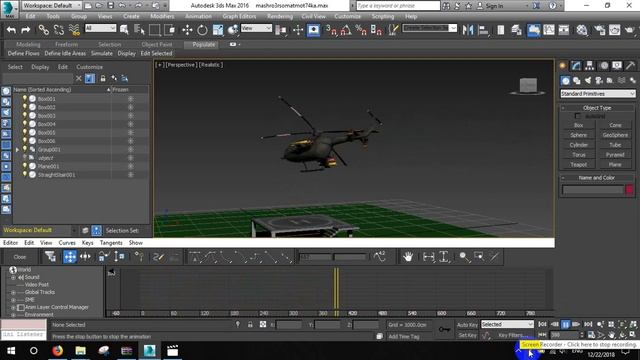Toggle visibility bulb for Plane001
640x360 pixels.
(x=24, y=166)
